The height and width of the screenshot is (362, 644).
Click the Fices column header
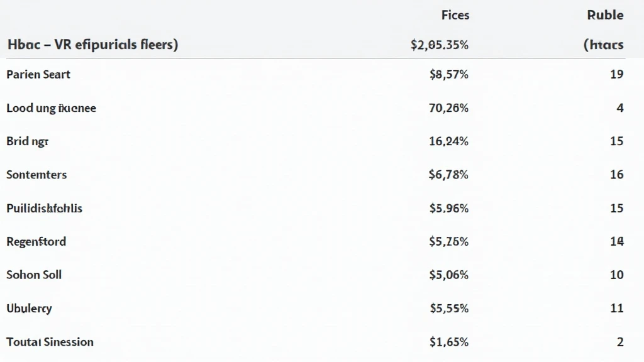(x=455, y=15)
